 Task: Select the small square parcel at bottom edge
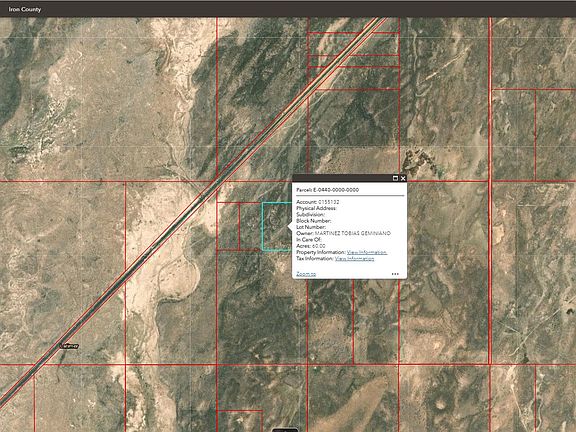(240, 421)
